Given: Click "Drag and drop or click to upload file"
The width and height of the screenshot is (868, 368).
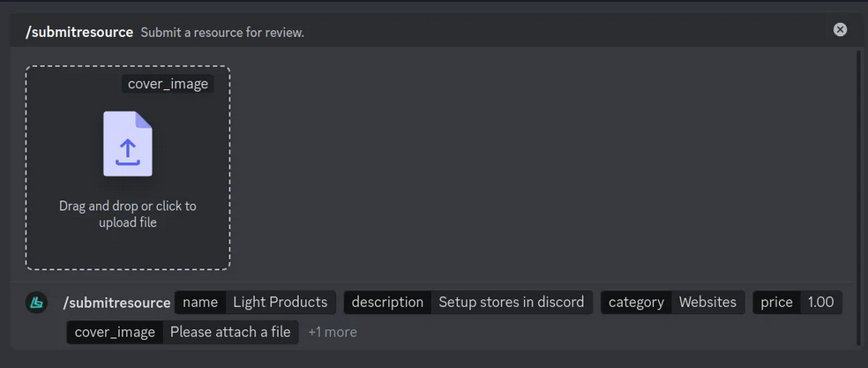Looking at the screenshot, I should coord(128,214).
